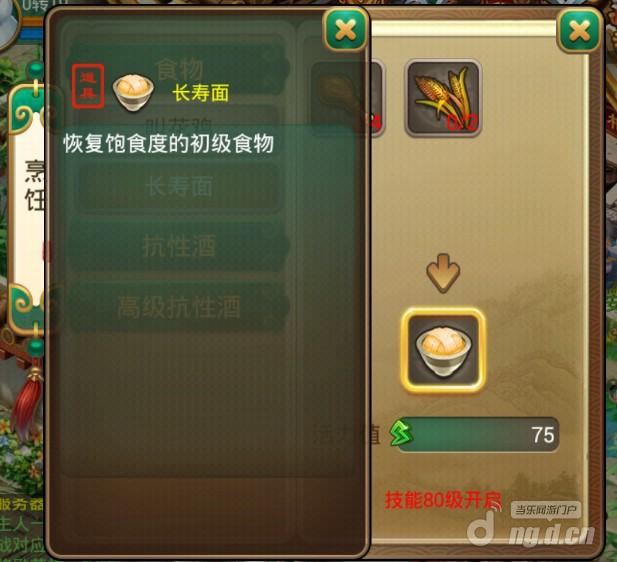Click the wheat ingredient slot icon
The height and width of the screenshot is (562, 617).
[x=443, y=98]
